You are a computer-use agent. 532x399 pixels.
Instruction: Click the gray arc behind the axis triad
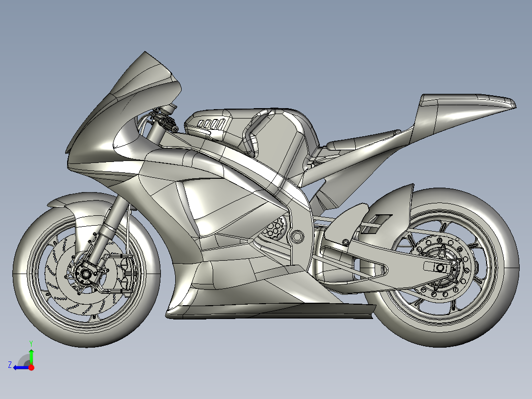23,359
